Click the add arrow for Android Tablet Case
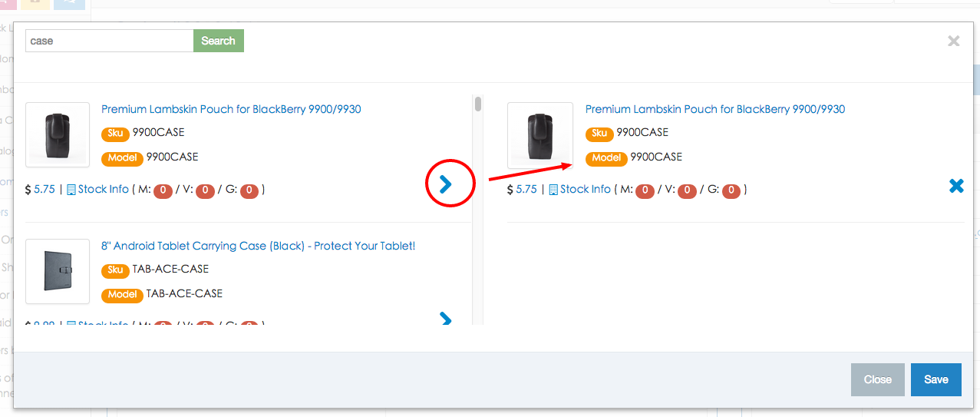Viewport: 980px width, 417px height. [x=446, y=318]
